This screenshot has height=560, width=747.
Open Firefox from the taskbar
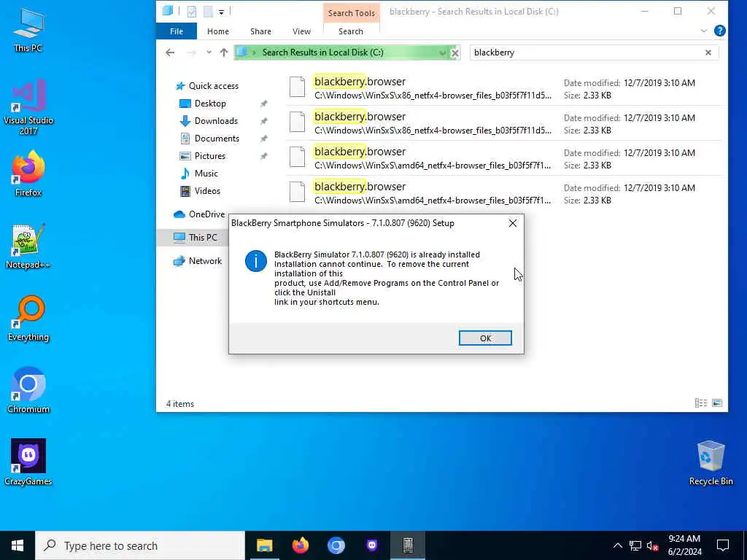coord(300,545)
